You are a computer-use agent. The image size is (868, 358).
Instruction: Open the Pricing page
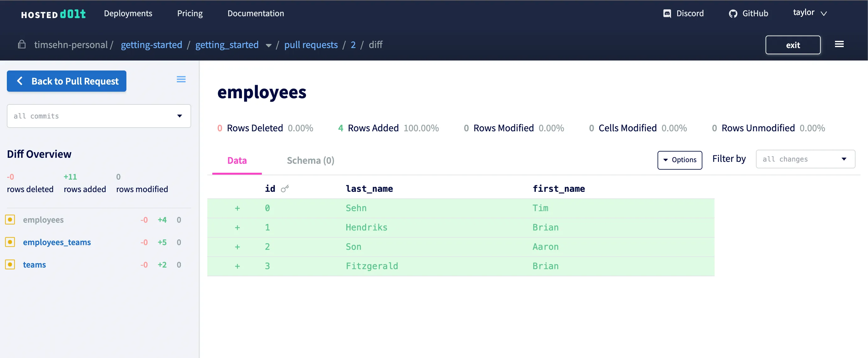(190, 13)
